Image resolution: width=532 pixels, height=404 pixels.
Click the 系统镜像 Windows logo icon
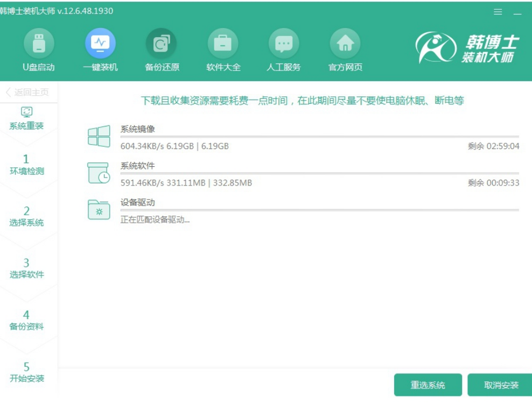click(x=99, y=137)
